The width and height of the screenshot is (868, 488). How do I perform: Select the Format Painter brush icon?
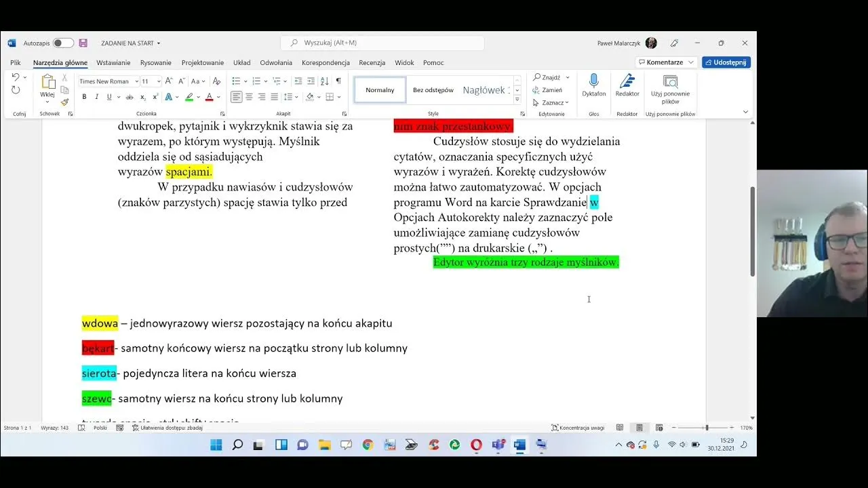pyautogui.click(x=64, y=102)
